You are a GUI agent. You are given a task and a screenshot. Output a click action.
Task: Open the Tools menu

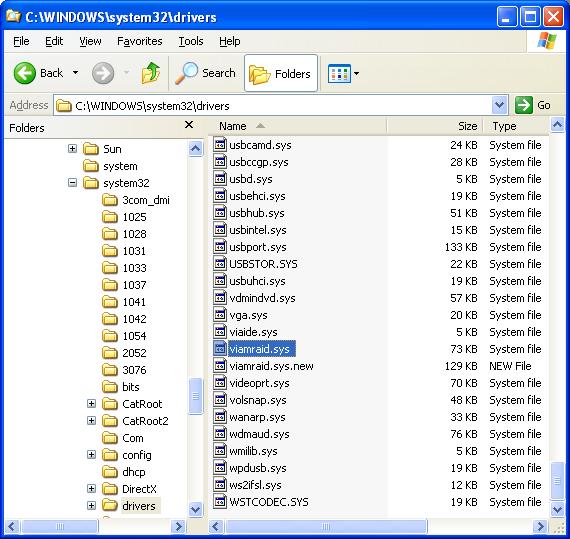tap(191, 41)
